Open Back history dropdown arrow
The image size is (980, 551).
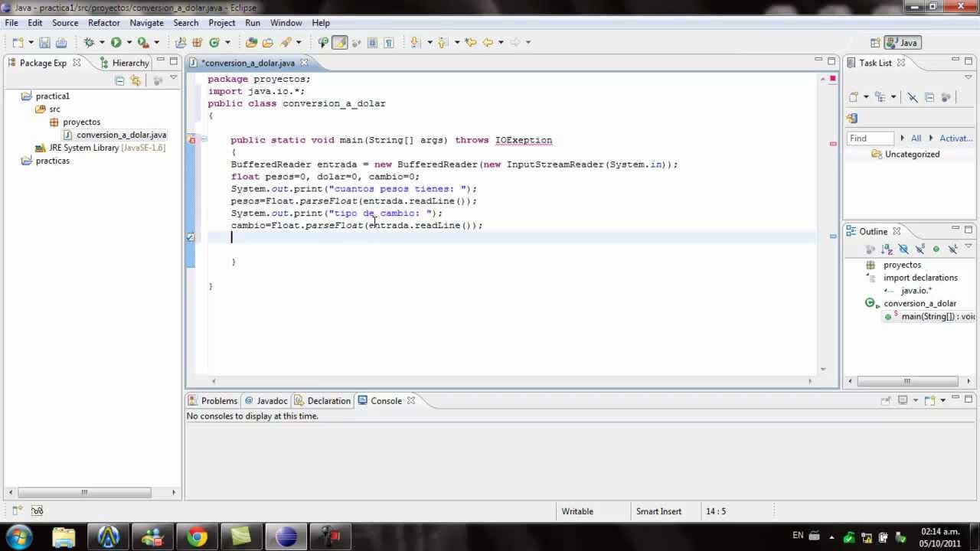(501, 43)
